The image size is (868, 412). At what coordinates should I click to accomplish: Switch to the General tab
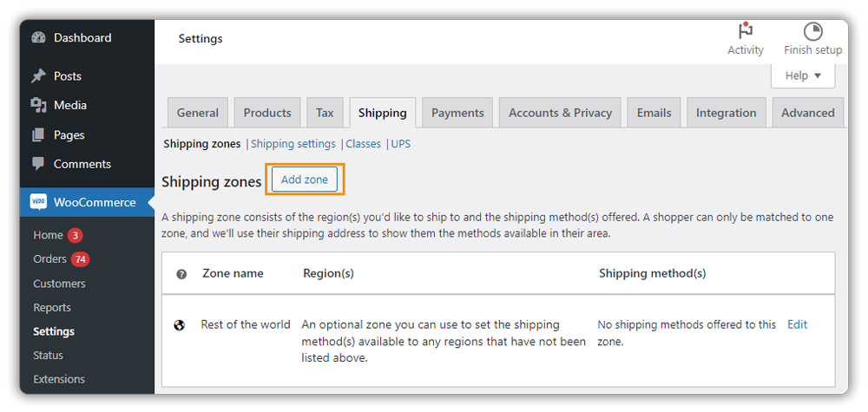198,113
